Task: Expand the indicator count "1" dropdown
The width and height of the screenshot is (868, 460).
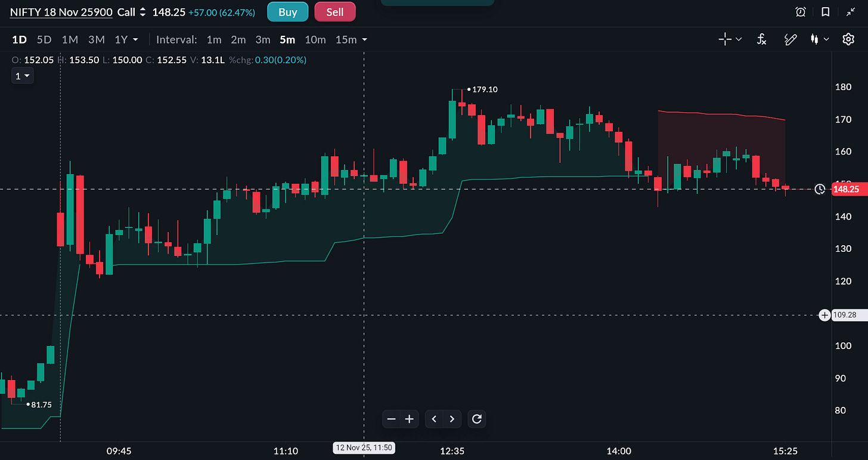Action: [x=23, y=76]
